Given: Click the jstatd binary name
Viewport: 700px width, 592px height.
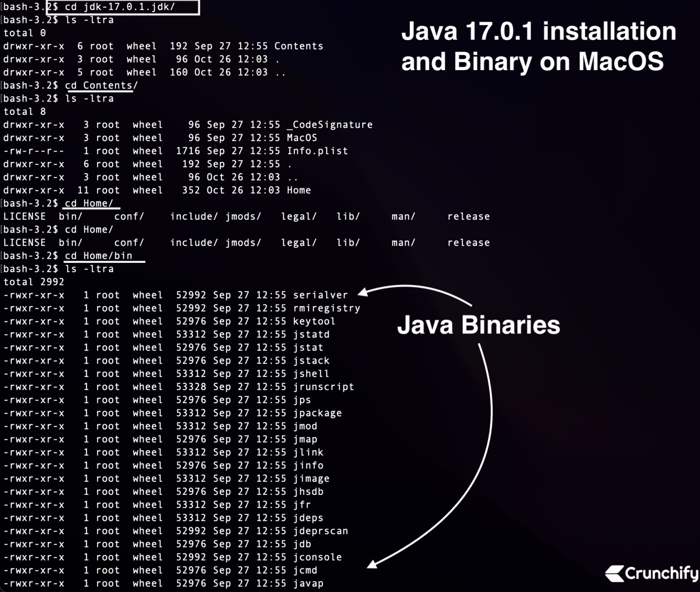Looking at the screenshot, I should point(311,335).
